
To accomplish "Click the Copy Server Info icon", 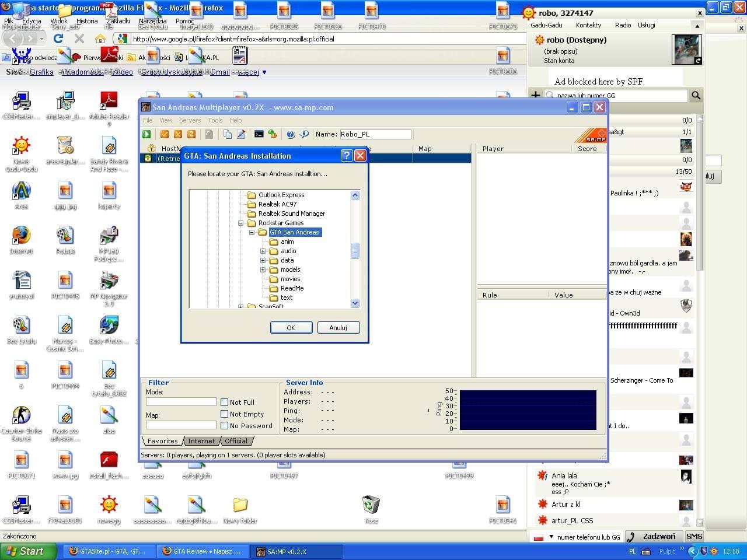I will coord(227,134).
